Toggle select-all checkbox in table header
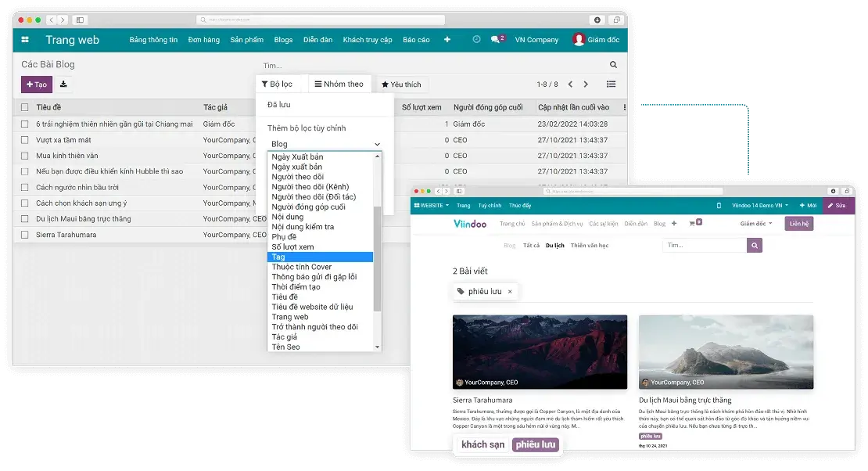 tap(25, 107)
